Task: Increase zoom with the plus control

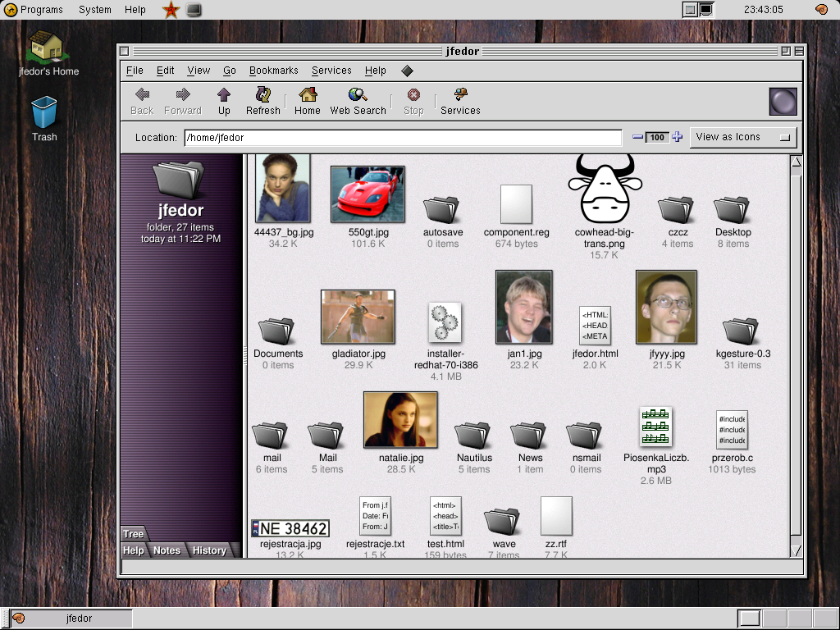Action: [678, 137]
